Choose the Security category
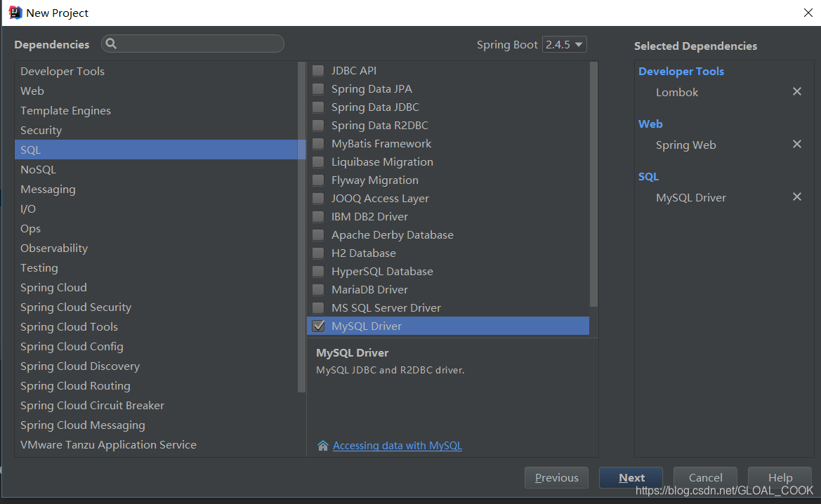This screenshot has width=821, height=504. pyautogui.click(x=157, y=130)
